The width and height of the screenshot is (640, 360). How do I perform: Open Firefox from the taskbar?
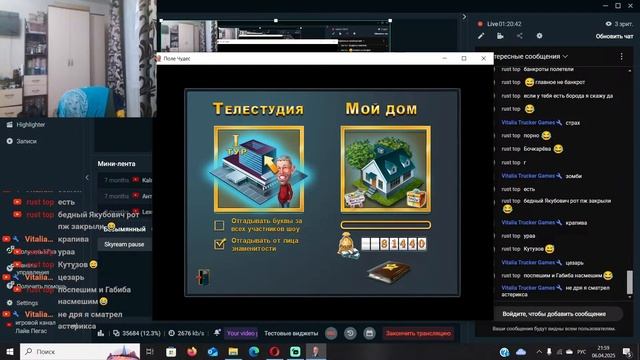coord(191,351)
